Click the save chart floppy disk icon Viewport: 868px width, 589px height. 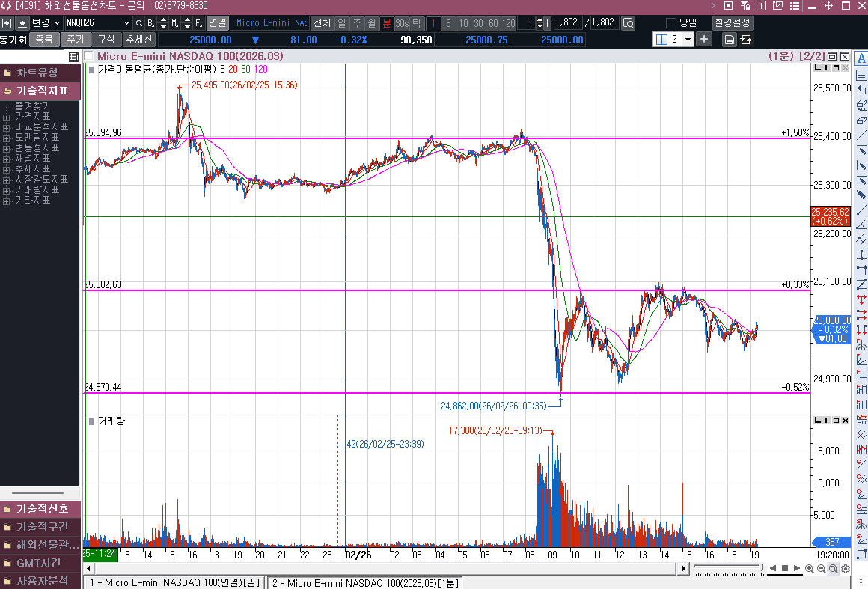click(x=729, y=40)
